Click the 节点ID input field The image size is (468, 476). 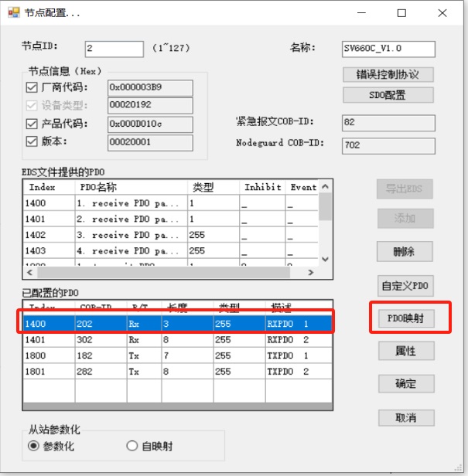(x=114, y=49)
